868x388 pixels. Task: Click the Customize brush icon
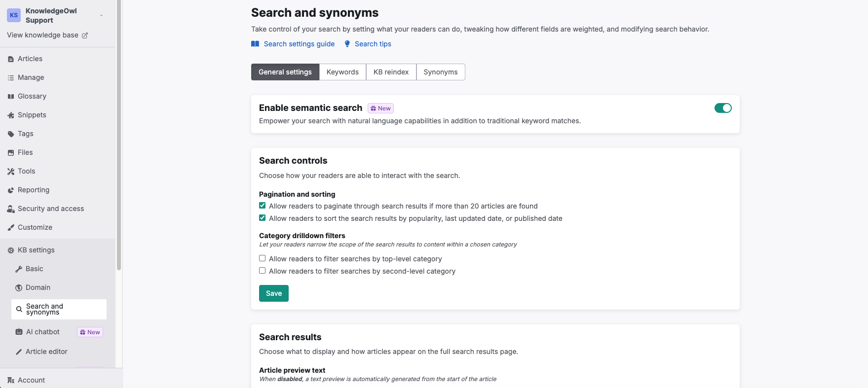tap(11, 228)
